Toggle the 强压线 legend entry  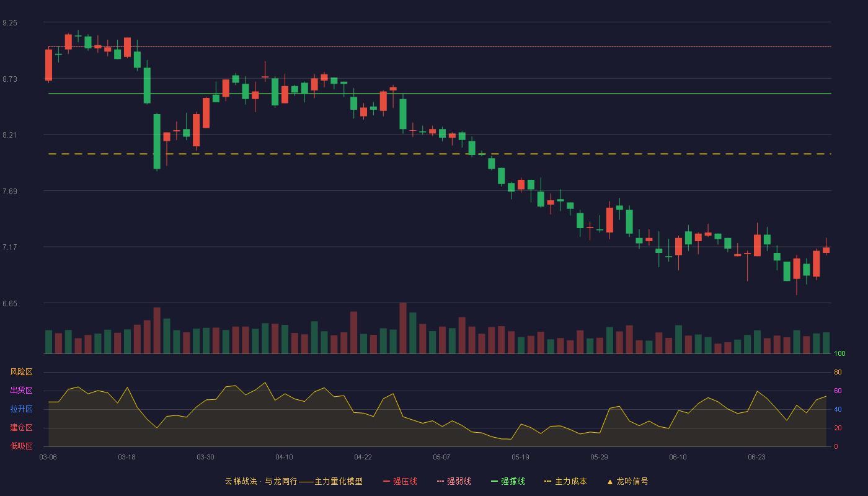coord(400,481)
